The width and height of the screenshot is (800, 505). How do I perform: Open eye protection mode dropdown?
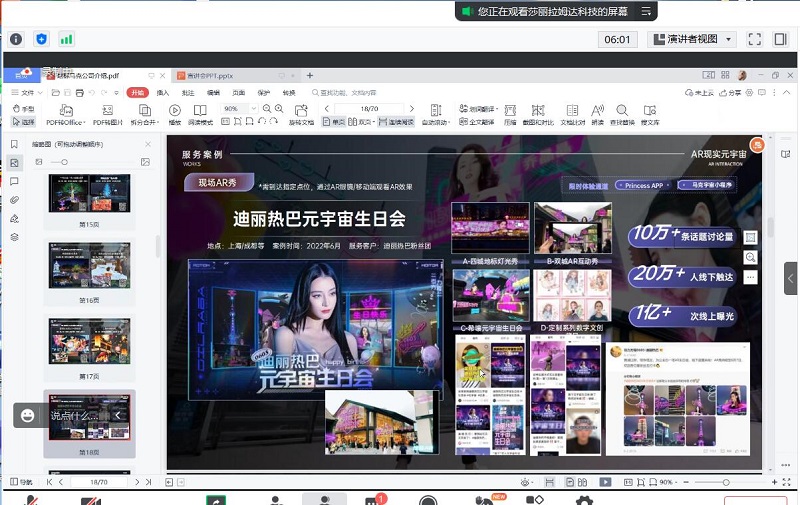pyautogui.click(x=527, y=482)
